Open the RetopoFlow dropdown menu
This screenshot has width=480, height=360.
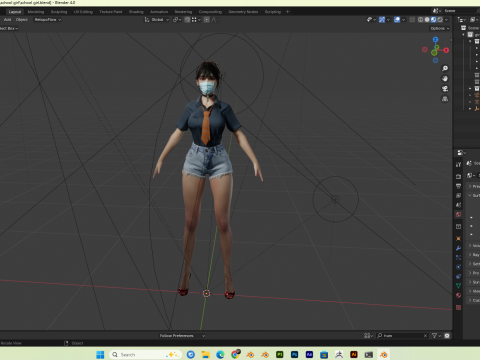48,20
